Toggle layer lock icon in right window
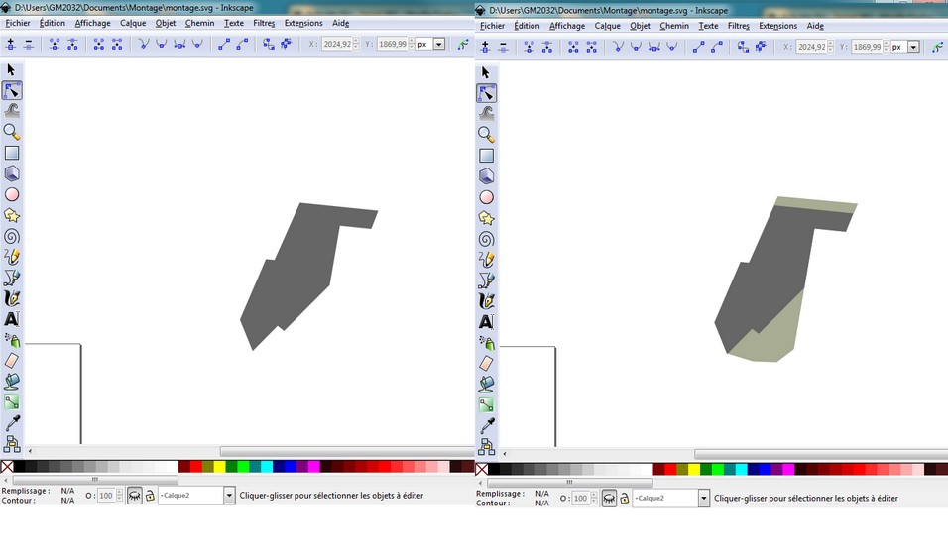The image size is (948, 560). (x=625, y=499)
